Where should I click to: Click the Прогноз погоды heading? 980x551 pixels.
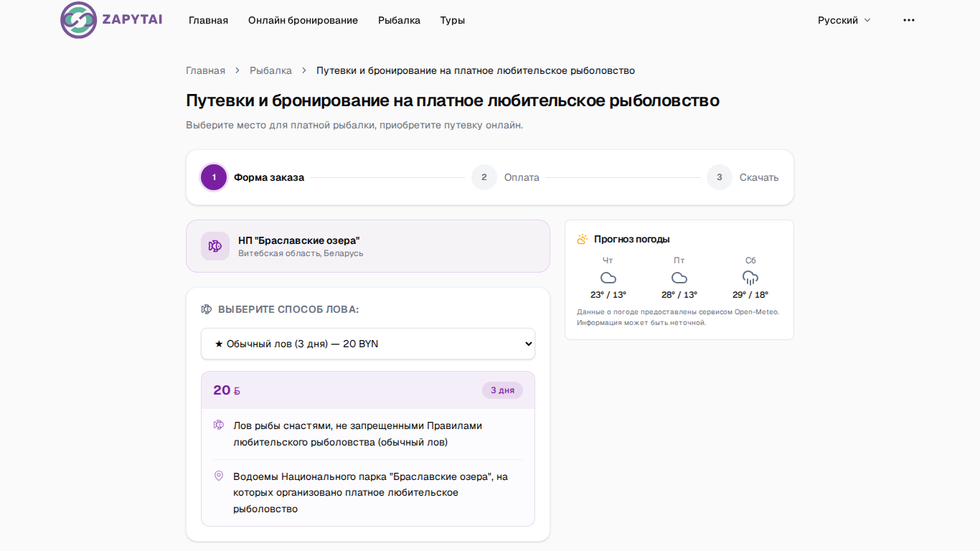(632, 239)
